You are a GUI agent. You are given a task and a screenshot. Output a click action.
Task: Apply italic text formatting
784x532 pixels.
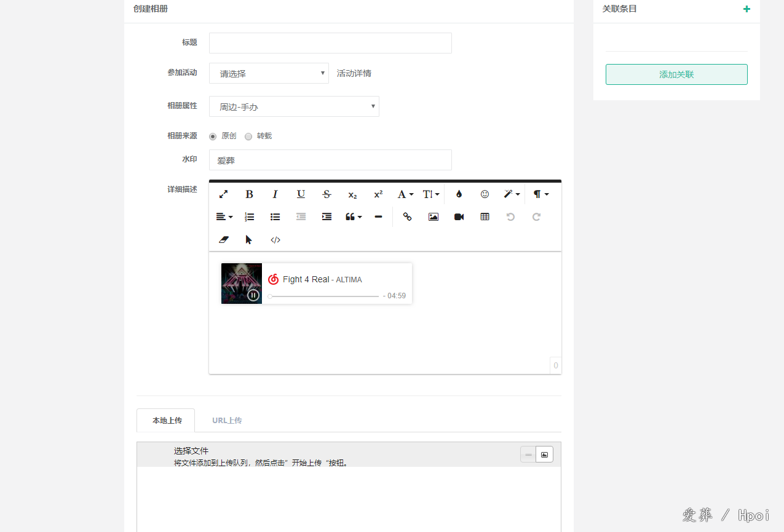[x=275, y=194]
